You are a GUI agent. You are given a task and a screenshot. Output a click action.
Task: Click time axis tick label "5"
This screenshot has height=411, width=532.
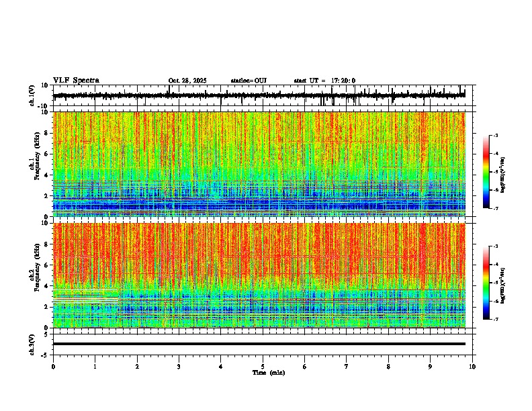tap(263, 367)
